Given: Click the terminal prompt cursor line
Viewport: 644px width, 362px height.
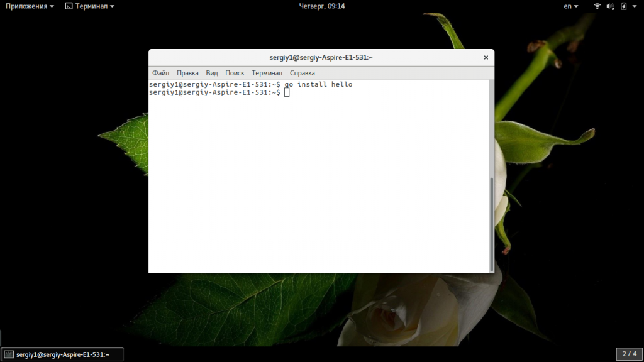Looking at the screenshot, I should (219, 93).
